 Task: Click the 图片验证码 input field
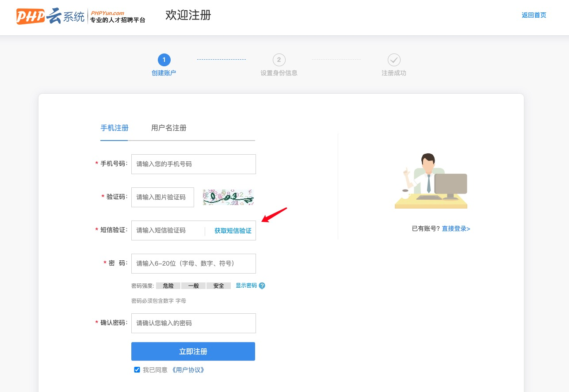pos(163,197)
